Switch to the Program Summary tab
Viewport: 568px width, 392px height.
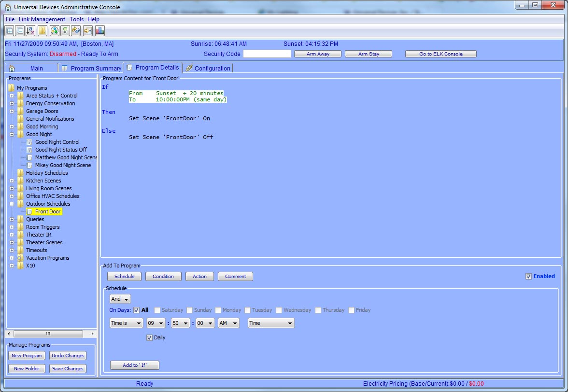click(x=91, y=68)
